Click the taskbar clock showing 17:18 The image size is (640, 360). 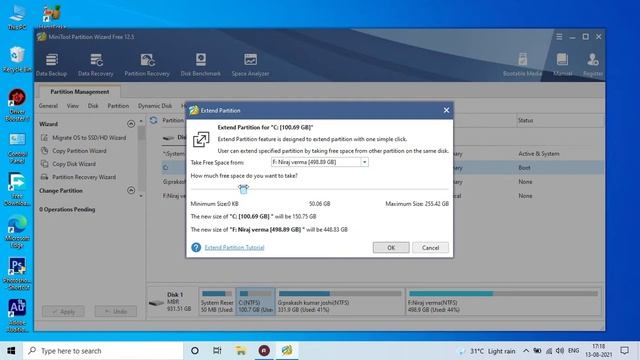click(598, 351)
